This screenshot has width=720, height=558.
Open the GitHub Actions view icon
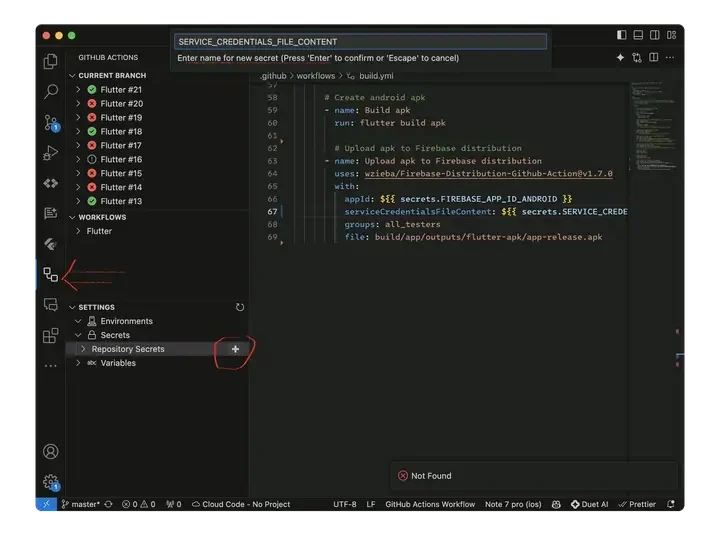pos(51,275)
